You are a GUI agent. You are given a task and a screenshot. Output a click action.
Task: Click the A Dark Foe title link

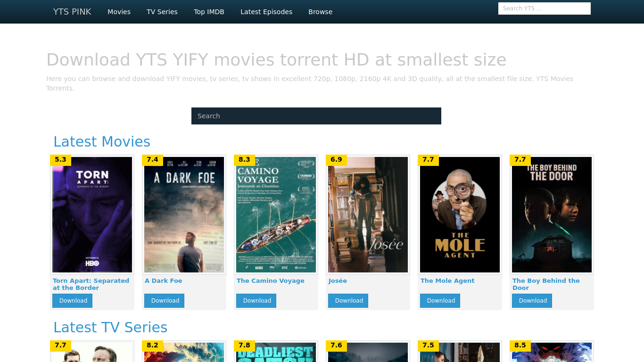click(164, 281)
